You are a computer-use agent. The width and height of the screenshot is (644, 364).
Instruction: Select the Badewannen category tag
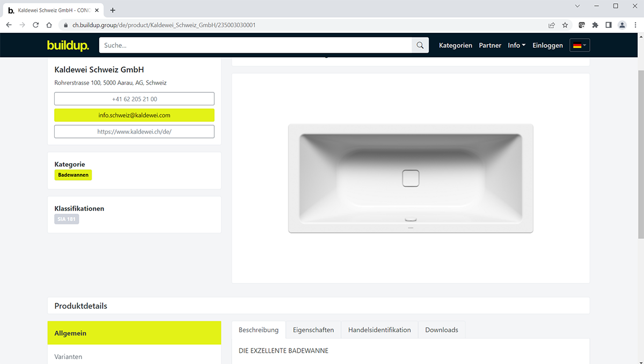[x=73, y=175]
